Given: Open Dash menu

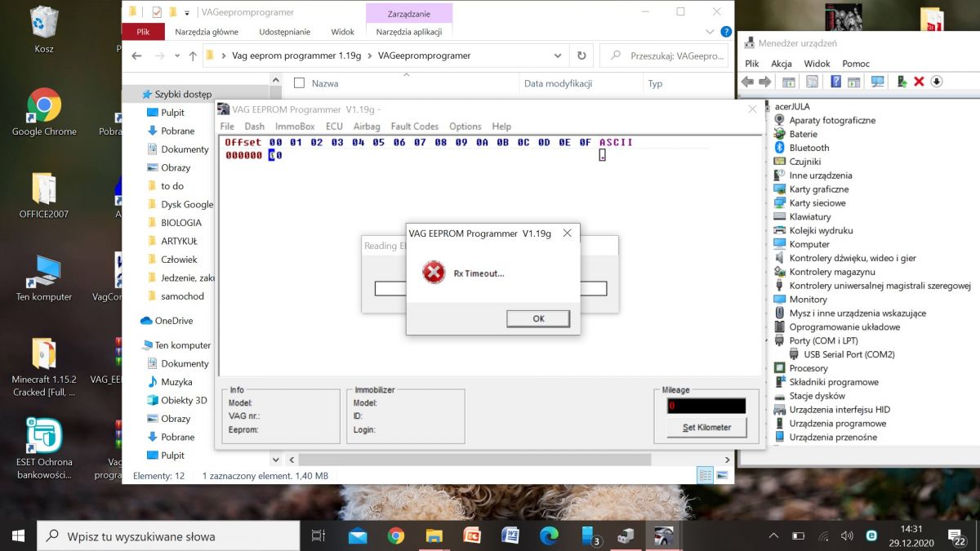Looking at the screenshot, I should click(x=255, y=127).
